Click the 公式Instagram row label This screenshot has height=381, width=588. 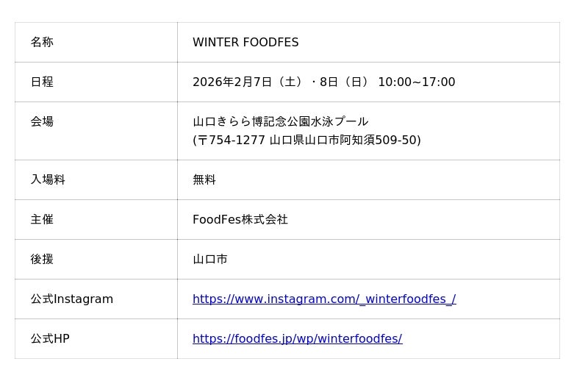coord(72,299)
